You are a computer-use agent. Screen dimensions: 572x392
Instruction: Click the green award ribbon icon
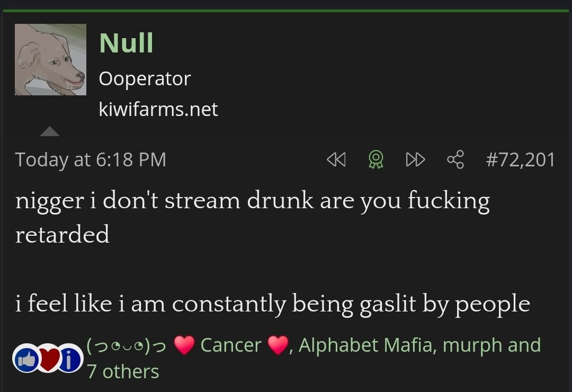[376, 159]
